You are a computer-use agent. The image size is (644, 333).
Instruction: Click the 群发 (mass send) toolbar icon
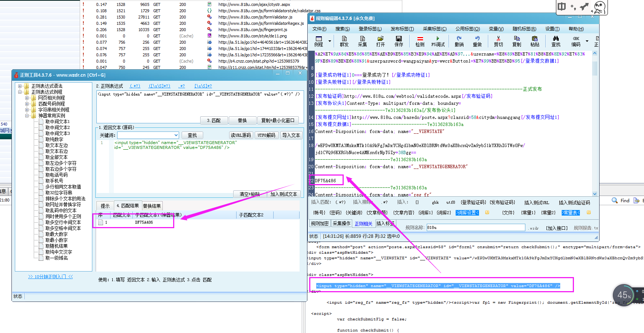click(x=344, y=41)
